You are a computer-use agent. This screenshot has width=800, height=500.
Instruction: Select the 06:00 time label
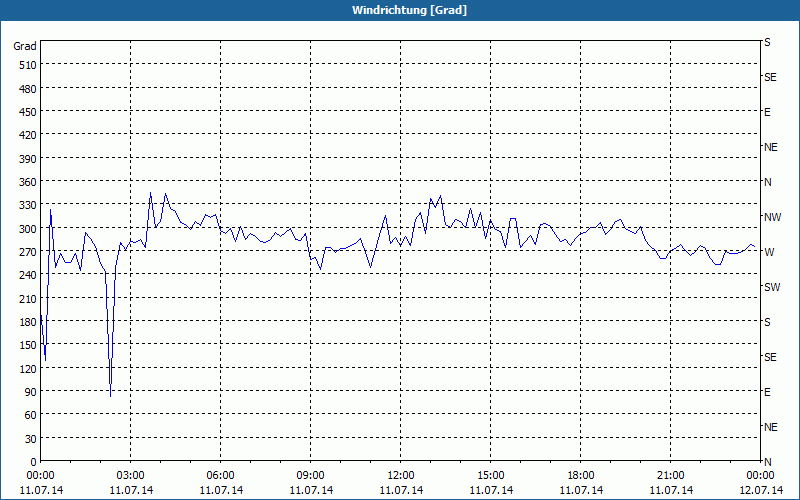(220, 476)
